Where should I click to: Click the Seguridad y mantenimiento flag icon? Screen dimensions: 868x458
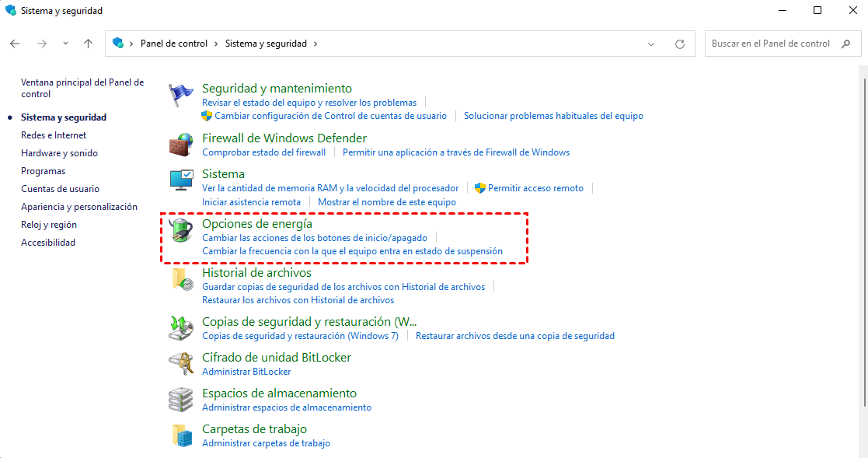(181, 95)
